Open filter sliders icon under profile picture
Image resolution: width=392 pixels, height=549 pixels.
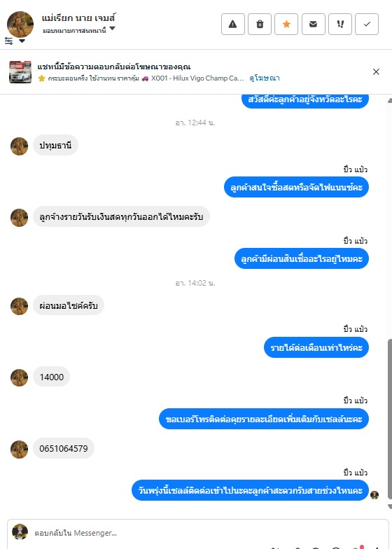tap(9, 41)
